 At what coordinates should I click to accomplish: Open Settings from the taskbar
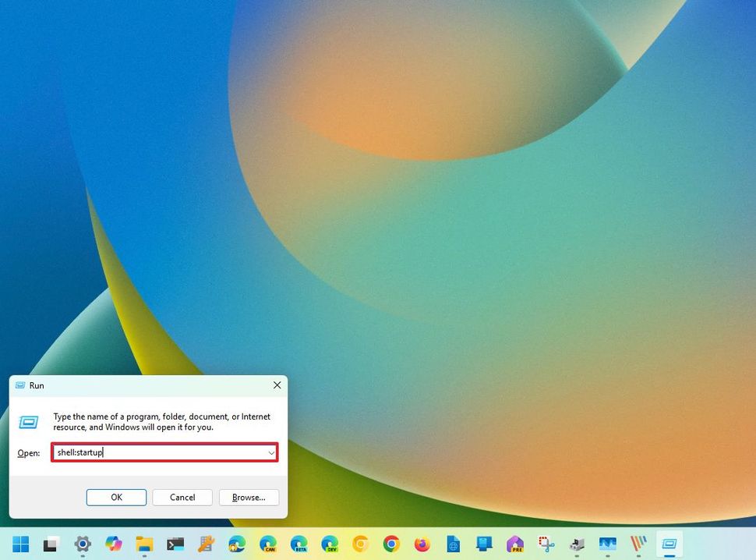click(x=82, y=544)
